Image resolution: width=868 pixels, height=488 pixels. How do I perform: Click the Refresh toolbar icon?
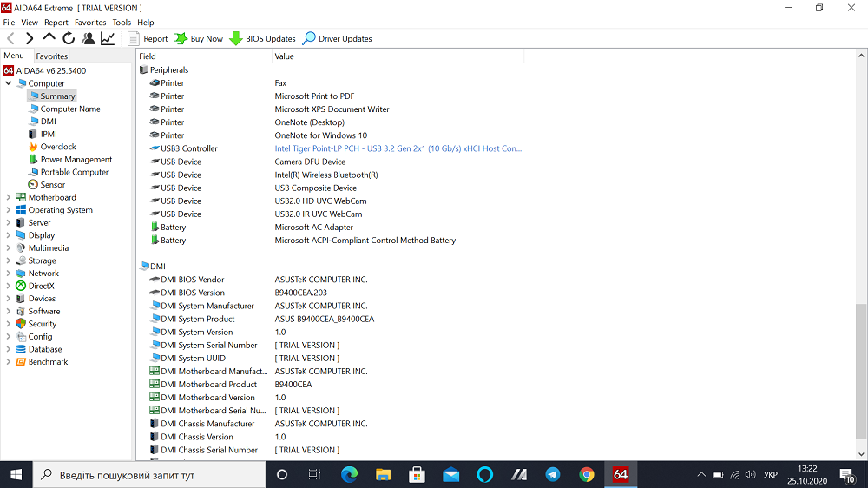(x=69, y=38)
